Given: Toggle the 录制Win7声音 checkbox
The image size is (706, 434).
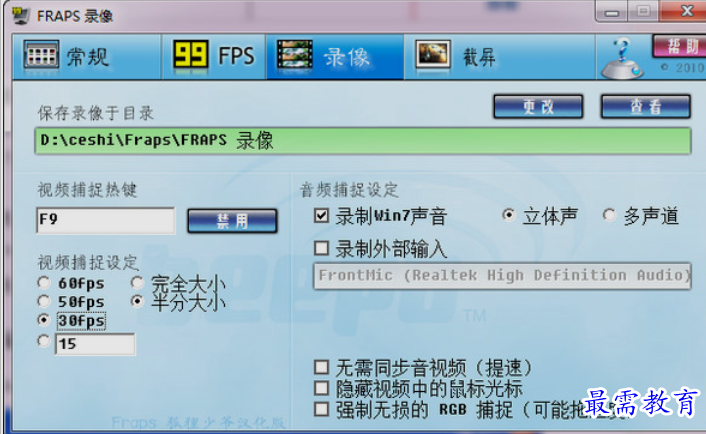Looking at the screenshot, I should coord(321,216).
